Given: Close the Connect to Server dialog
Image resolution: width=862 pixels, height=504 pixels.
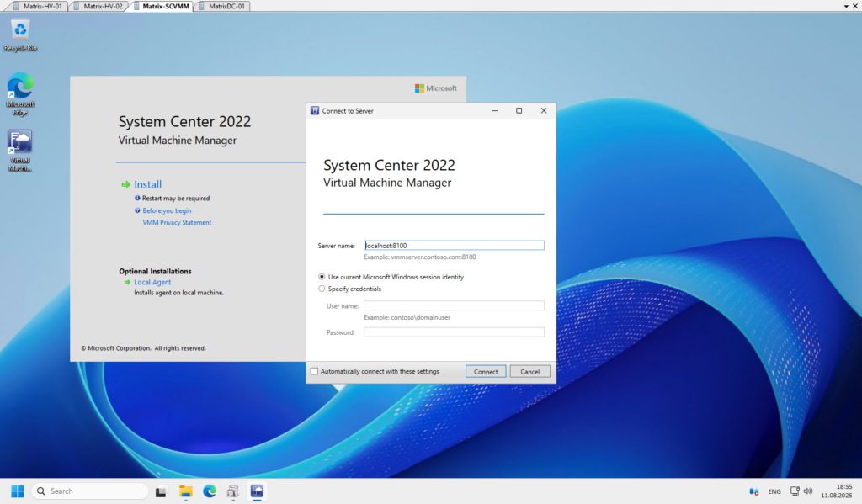Looking at the screenshot, I should point(544,110).
